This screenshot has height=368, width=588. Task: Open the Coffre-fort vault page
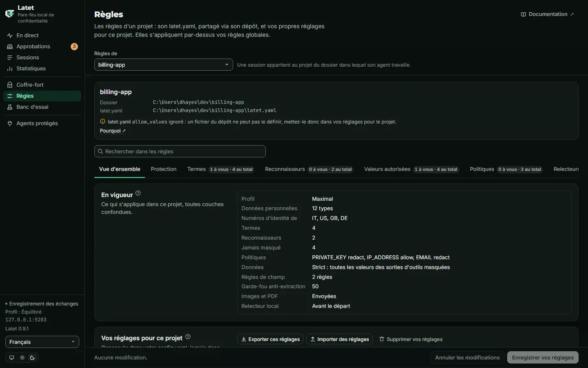pos(42,85)
